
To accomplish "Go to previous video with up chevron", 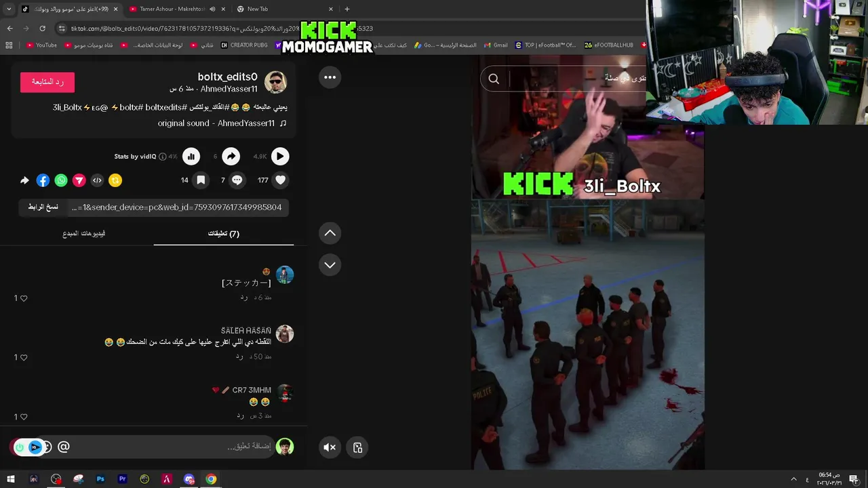I will point(330,233).
